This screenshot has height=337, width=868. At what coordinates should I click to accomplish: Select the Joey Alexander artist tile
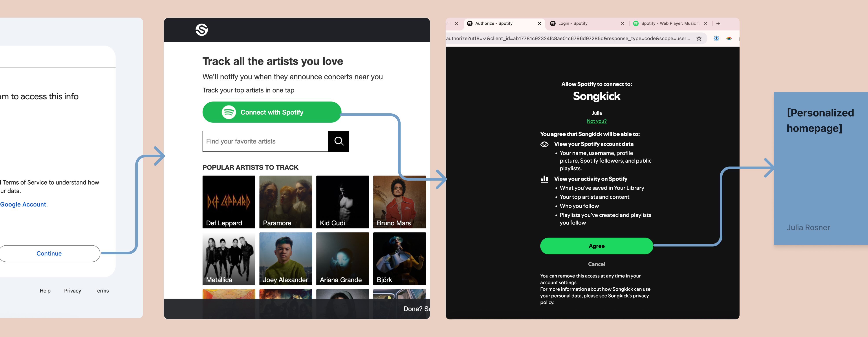coord(286,259)
